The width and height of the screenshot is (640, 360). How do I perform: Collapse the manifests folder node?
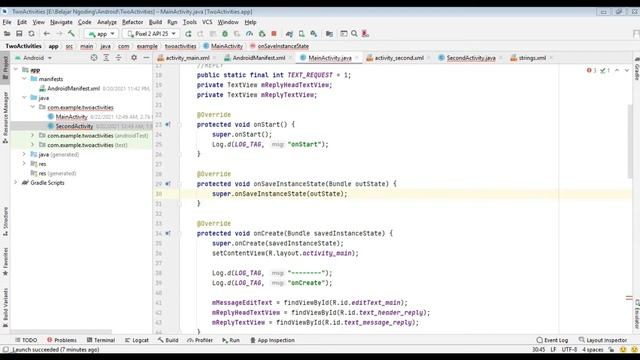(x=24, y=79)
